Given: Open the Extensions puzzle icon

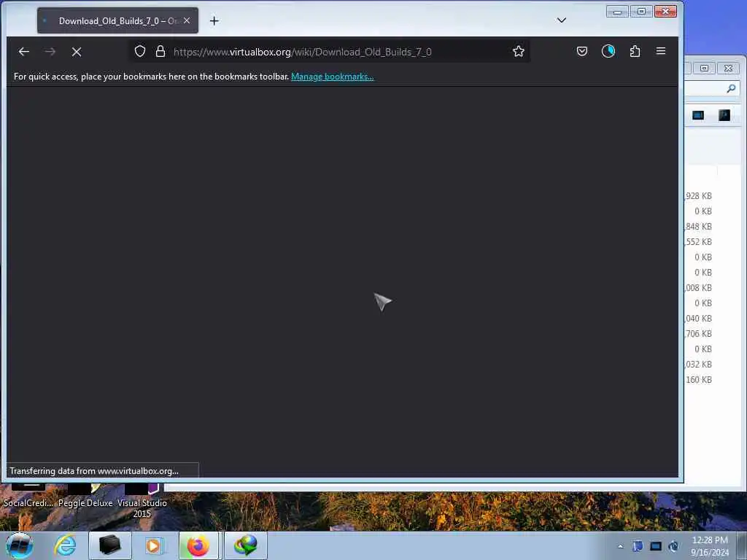Looking at the screenshot, I should (635, 52).
